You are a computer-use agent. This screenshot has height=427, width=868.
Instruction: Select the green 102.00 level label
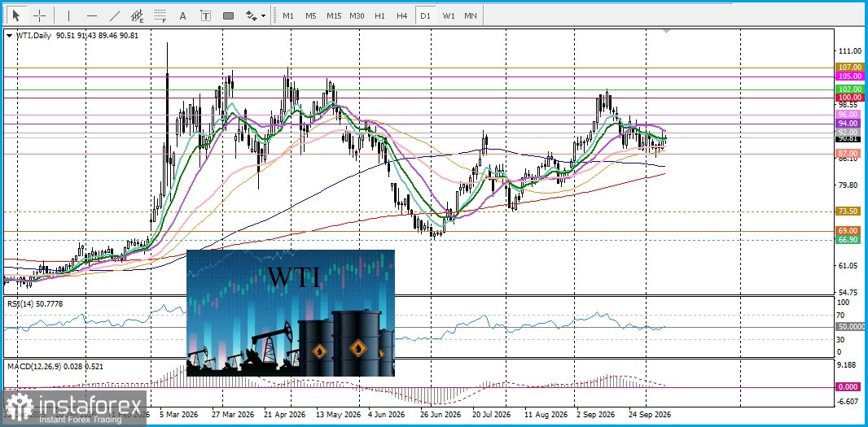(x=850, y=89)
